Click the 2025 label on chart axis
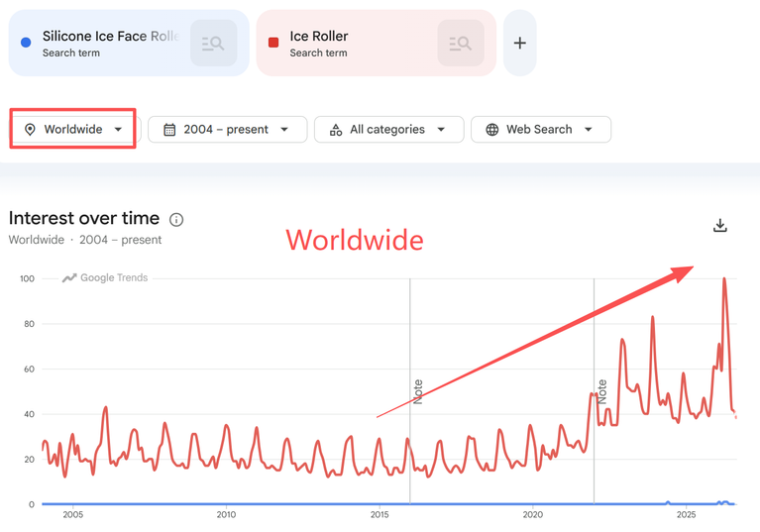Image resolution: width=760 pixels, height=532 pixels. (686, 514)
